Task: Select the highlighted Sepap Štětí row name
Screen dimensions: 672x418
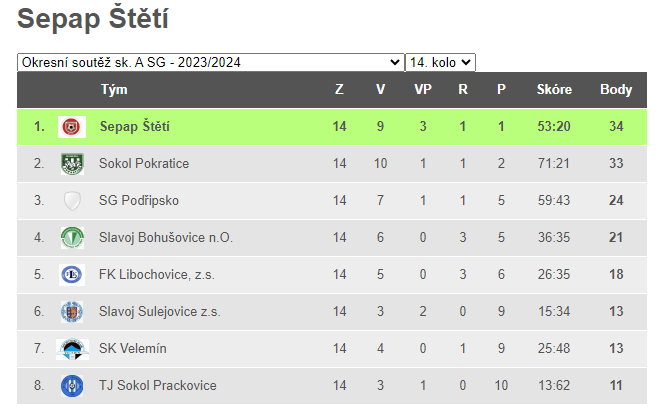Action: pos(135,126)
